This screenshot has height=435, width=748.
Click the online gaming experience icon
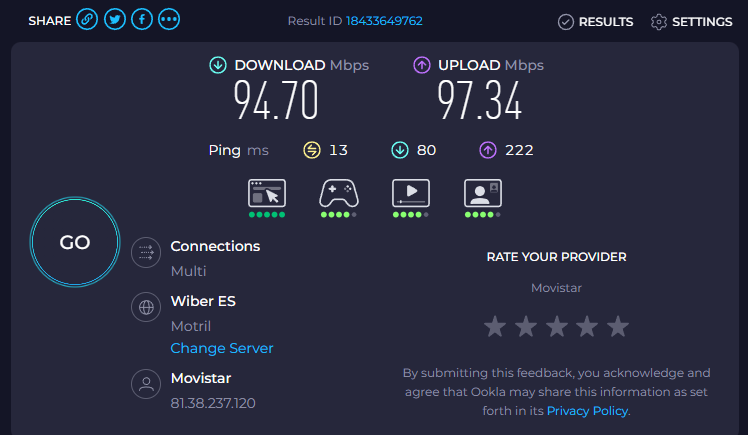(x=338, y=193)
